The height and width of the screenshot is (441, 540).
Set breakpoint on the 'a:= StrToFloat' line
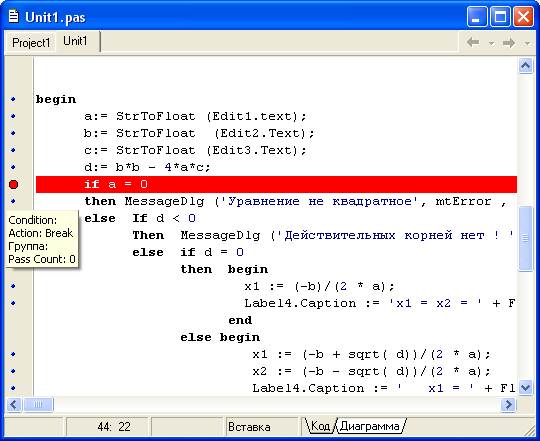click(13, 116)
